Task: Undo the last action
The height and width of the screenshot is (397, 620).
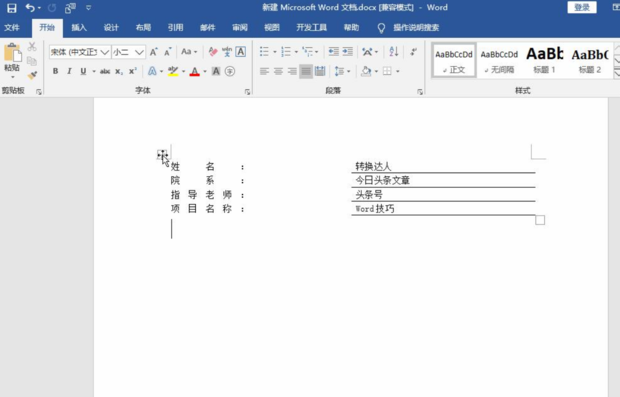Action: (30, 8)
